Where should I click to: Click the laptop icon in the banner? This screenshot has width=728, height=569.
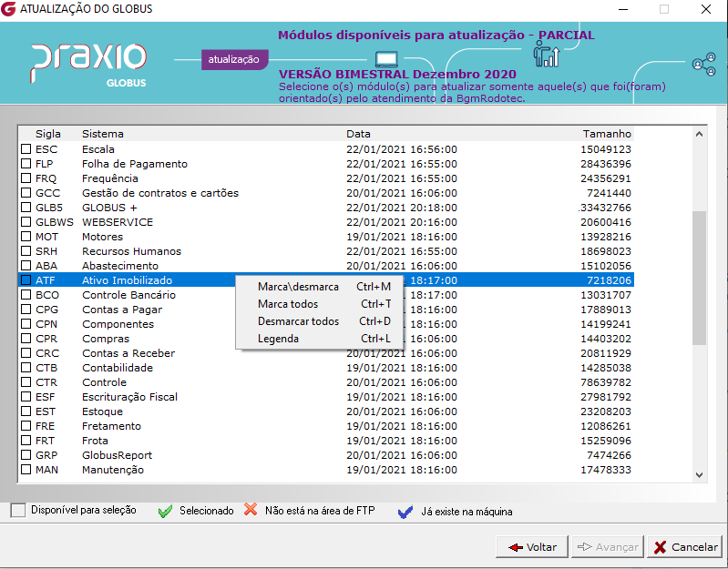pyautogui.click(x=386, y=59)
